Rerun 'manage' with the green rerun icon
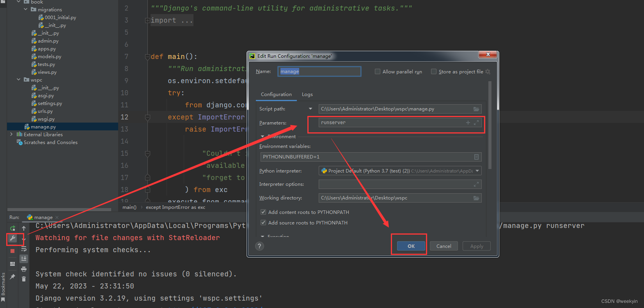644x308 pixels. [12, 228]
